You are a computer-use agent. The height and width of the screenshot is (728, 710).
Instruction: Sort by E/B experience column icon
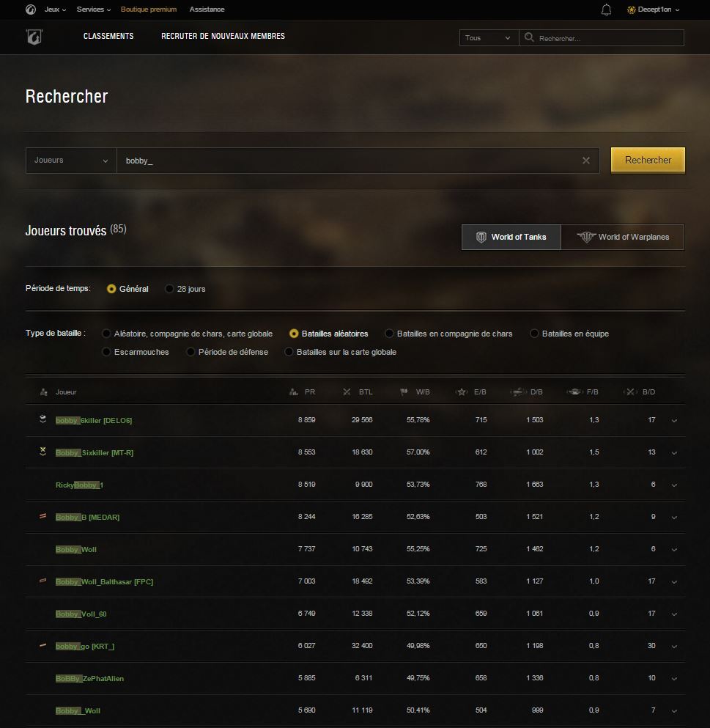pos(462,392)
